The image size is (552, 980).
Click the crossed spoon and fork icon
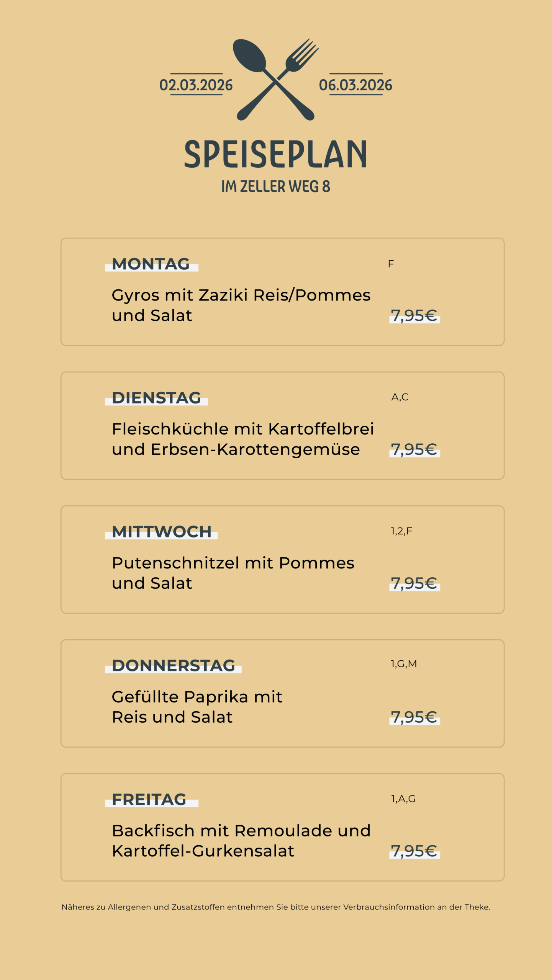276,80
